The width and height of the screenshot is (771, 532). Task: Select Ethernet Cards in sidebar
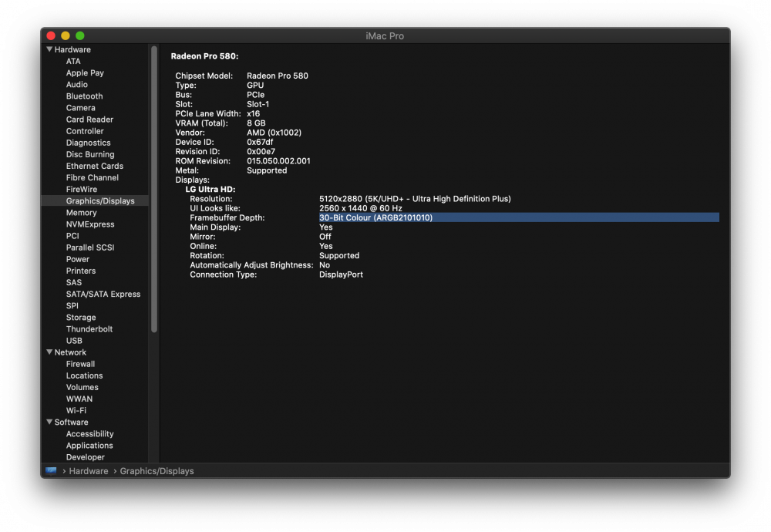tap(95, 167)
